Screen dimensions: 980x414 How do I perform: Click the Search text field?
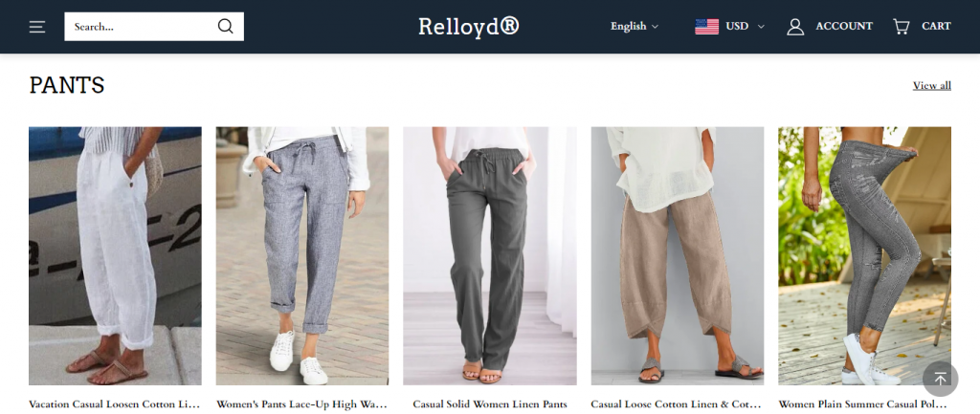pyautogui.click(x=141, y=26)
